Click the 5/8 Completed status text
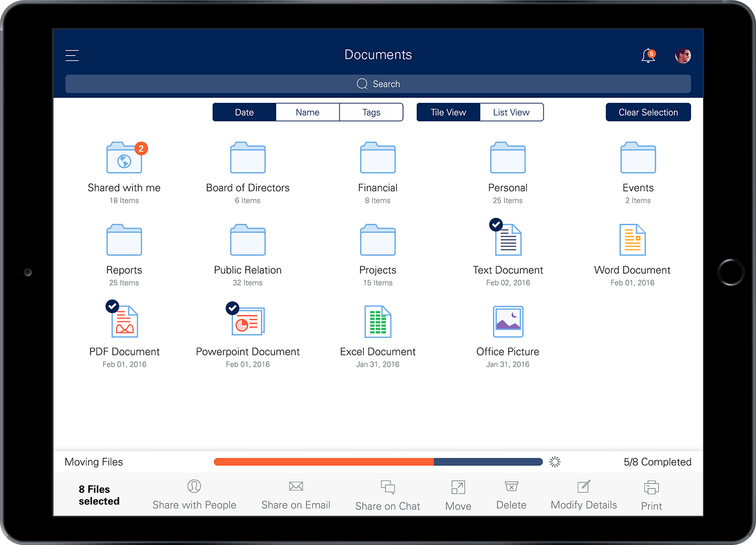Screen dimensions: 756x545 click(x=657, y=462)
